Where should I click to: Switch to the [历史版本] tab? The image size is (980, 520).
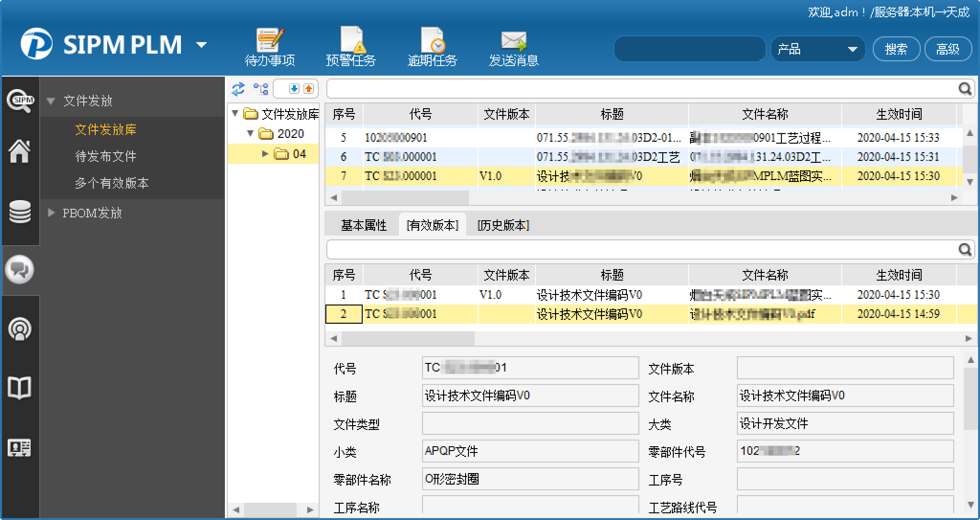tap(503, 225)
